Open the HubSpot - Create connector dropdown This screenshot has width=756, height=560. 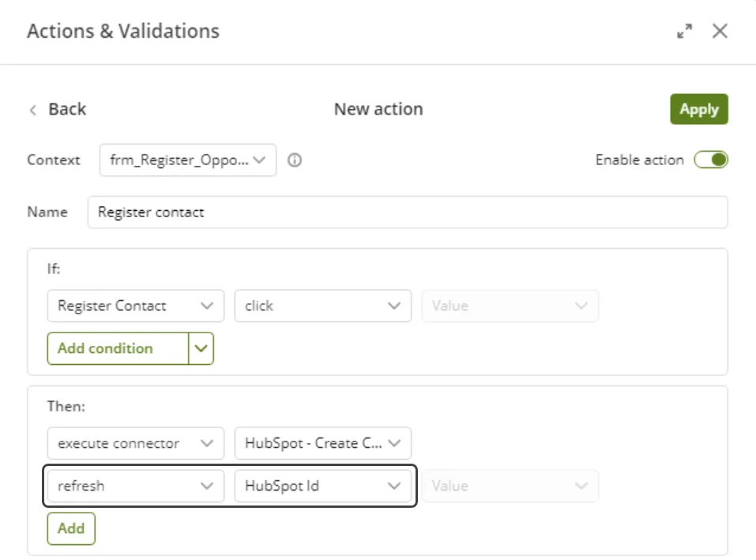322,443
